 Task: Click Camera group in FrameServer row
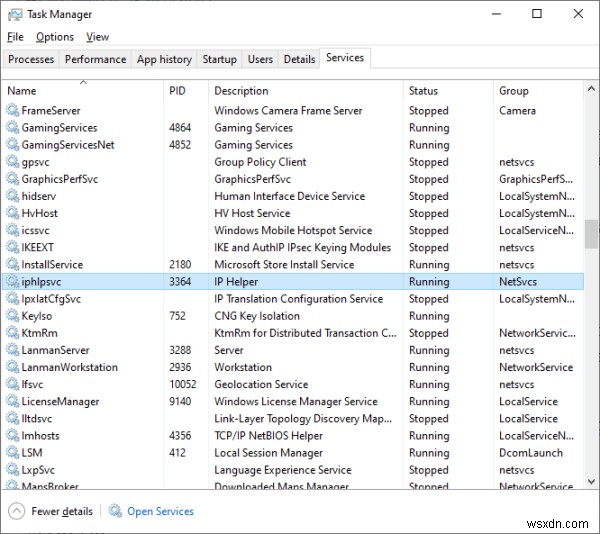click(x=517, y=111)
